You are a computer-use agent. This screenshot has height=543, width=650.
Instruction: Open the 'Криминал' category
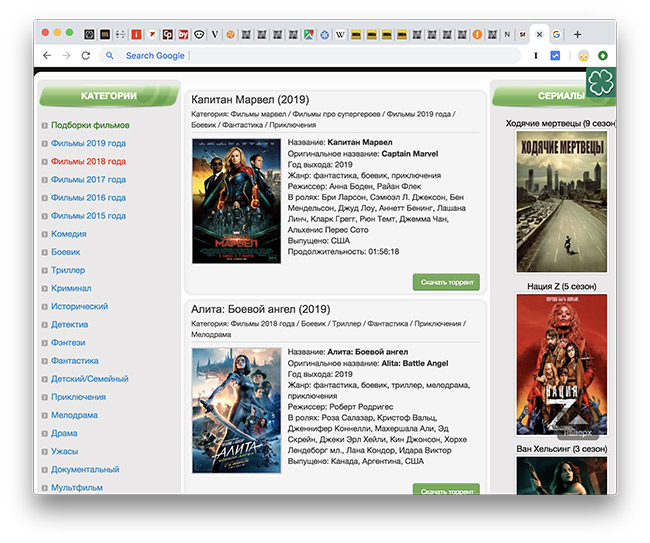(71, 288)
